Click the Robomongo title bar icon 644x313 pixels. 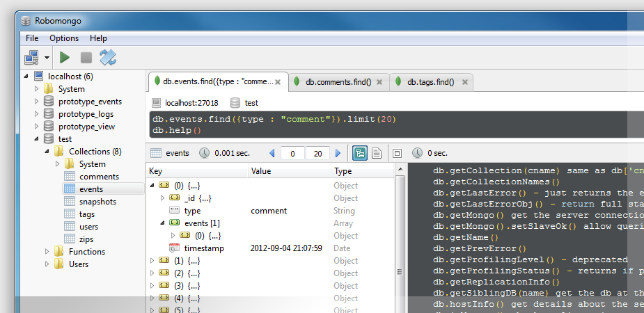pyautogui.click(x=26, y=21)
